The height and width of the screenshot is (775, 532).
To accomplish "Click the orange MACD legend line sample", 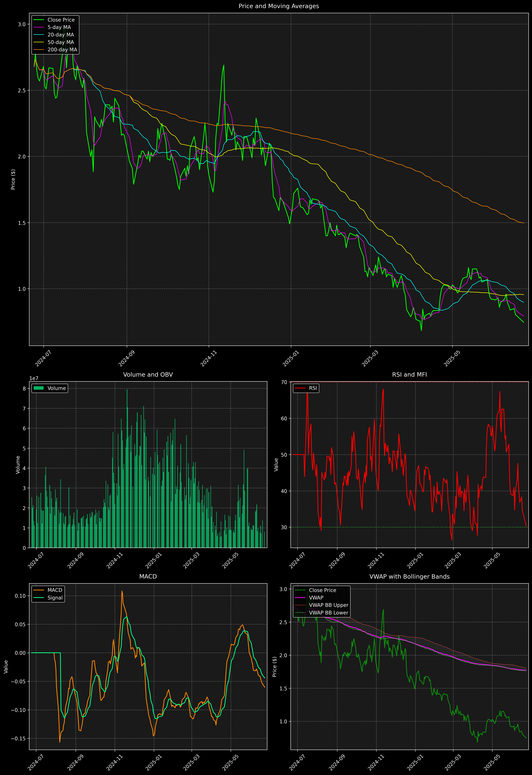I will 39,590.
